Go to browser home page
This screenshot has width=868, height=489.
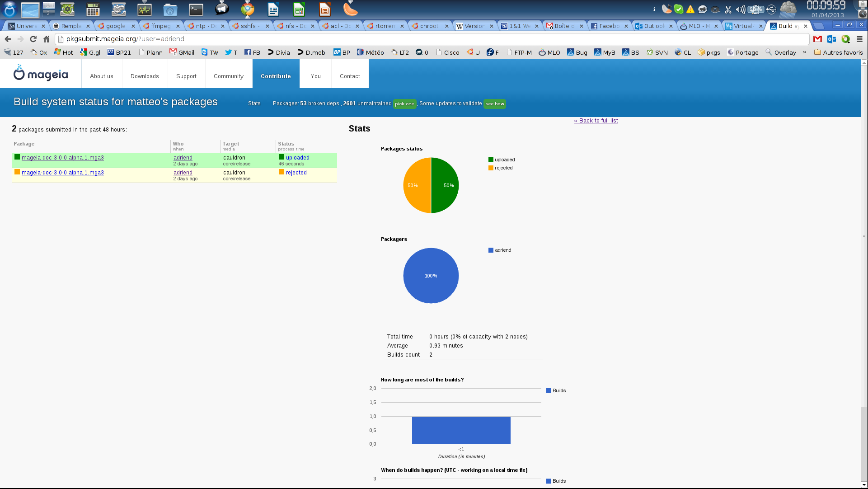[x=46, y=39]
